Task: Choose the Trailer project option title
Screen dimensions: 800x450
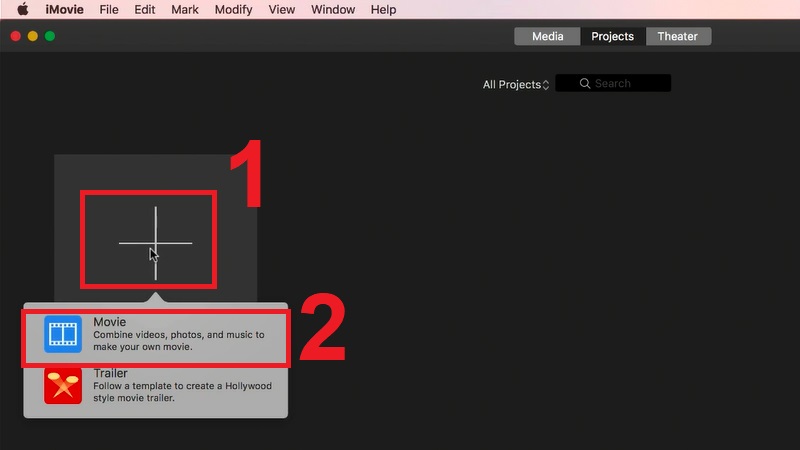Action: click(110, 373)
